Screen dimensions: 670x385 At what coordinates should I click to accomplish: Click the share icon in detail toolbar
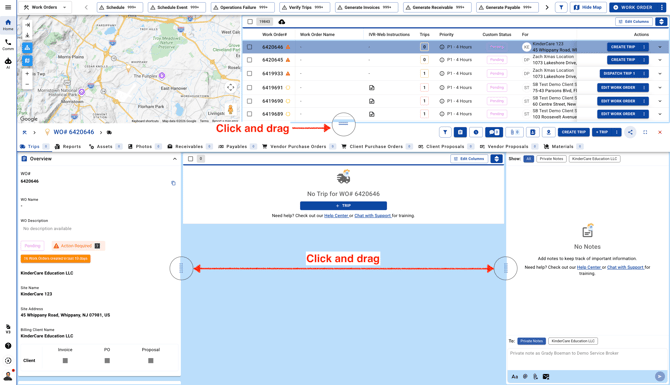(630, 132)
